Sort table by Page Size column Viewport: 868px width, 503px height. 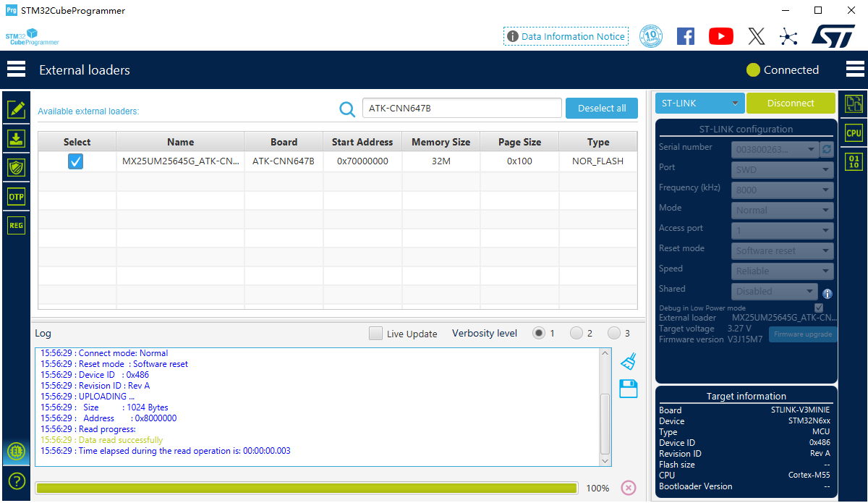(519, 142)
